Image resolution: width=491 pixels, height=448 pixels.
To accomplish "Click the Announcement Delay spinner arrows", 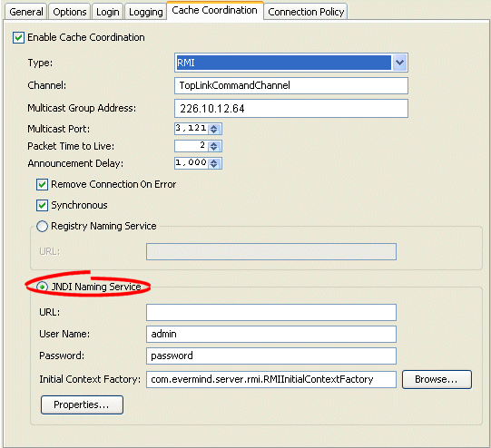I will coord(214,163).
